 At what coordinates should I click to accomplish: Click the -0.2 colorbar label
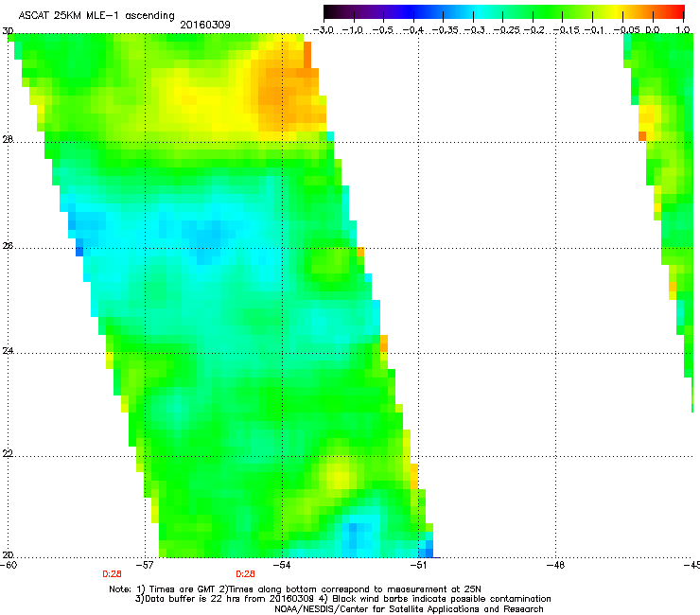tap(534, 30)
